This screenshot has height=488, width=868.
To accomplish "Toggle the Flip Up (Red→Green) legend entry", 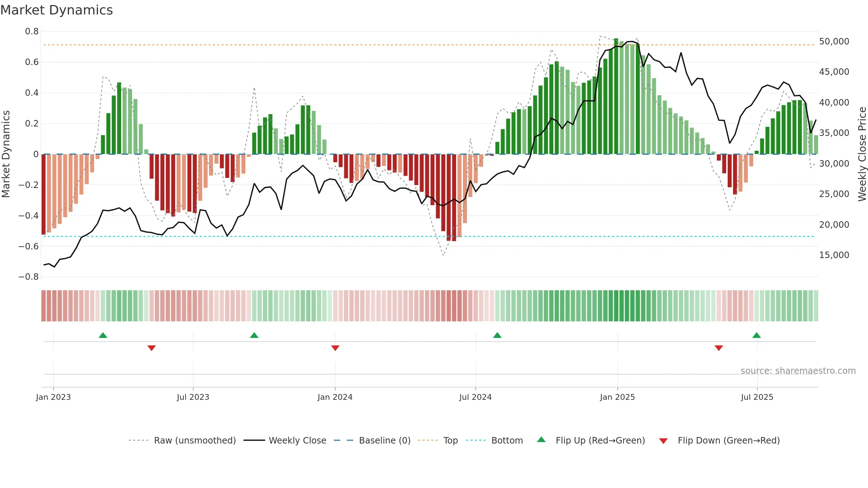I will click(x=591, y=440).
